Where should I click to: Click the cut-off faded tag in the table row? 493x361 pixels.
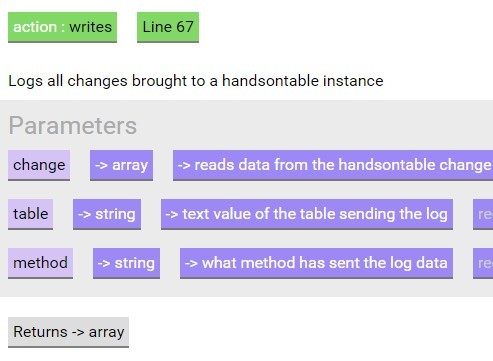pyautogui.click(x=483, y=214)
